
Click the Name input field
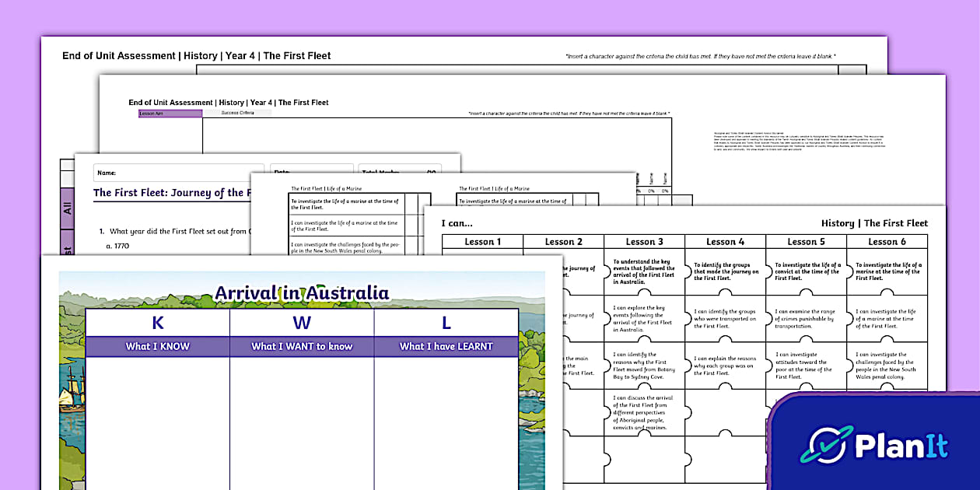pos(177,172)
